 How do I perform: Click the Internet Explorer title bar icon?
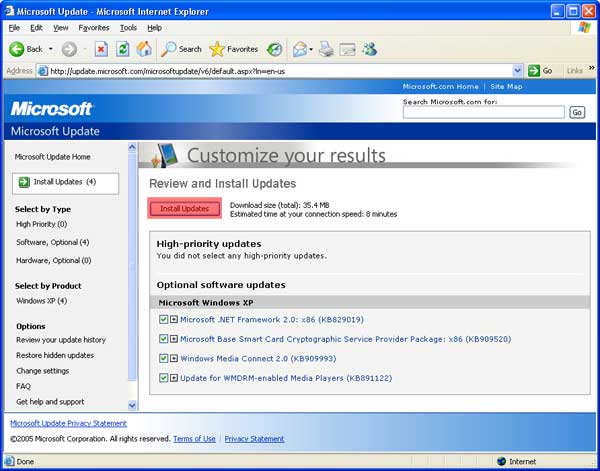pyautogui.click(x=9, y=11)
